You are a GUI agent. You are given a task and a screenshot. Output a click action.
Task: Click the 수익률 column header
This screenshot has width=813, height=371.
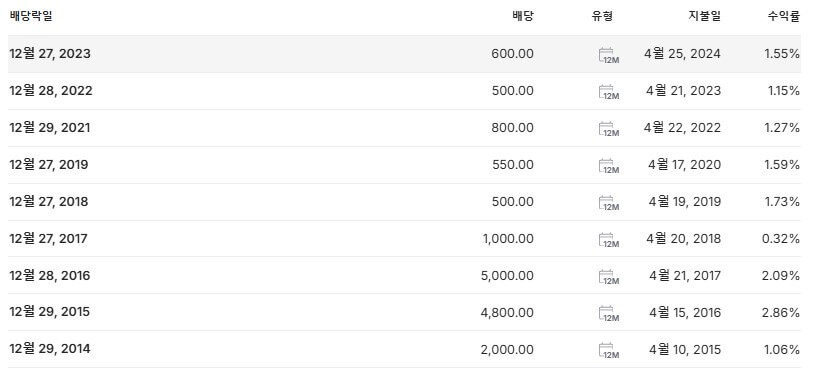(783, 16)
